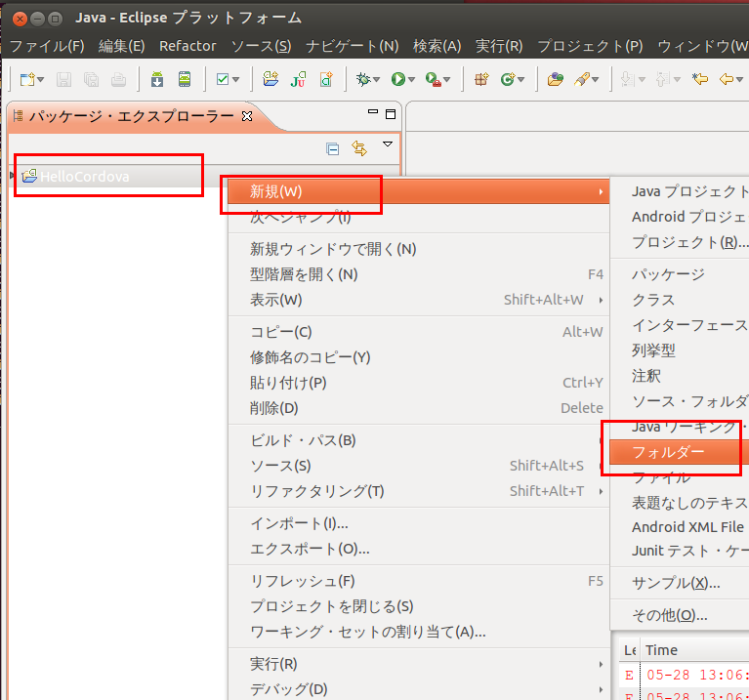Open the Package Explorer view menu triangle

pyautogui.click(x=388, y=144)
